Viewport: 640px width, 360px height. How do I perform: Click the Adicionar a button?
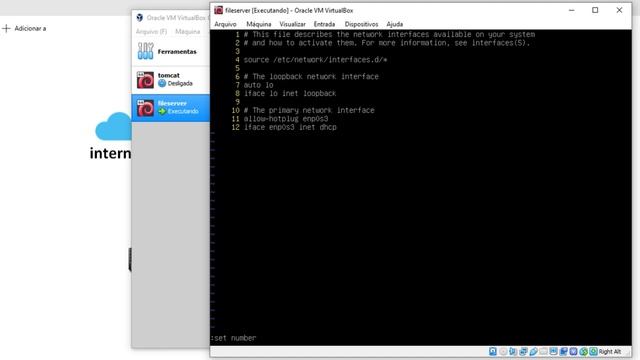click(24, 28)
